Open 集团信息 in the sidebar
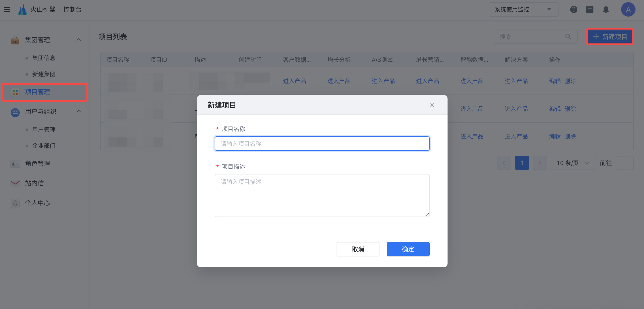 tap(44, 58)
